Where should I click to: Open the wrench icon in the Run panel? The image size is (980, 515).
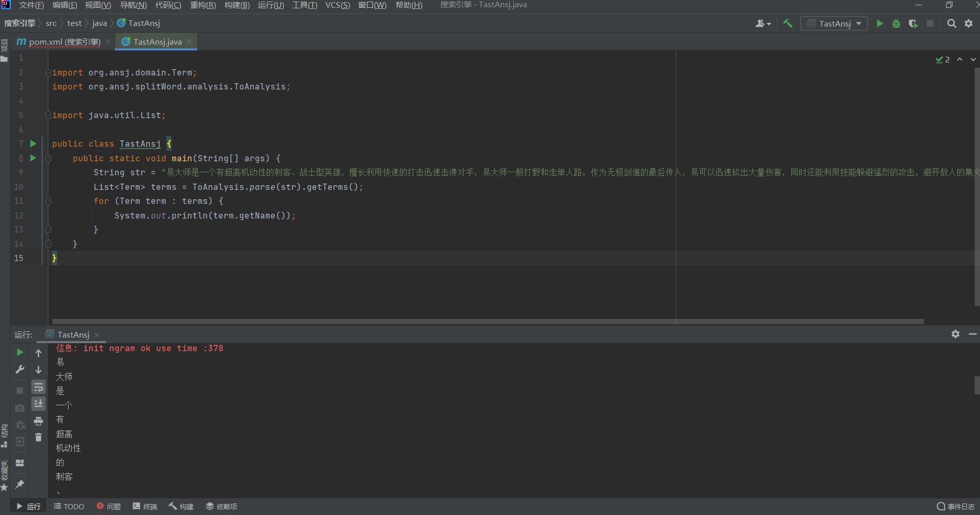pyautogui.click(x=20, y=369)
